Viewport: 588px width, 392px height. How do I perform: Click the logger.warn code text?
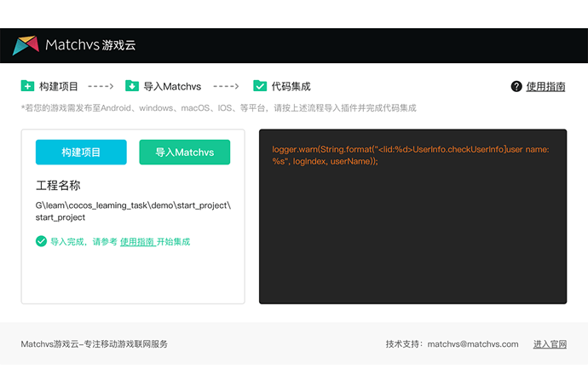click(x=411, y=155)
